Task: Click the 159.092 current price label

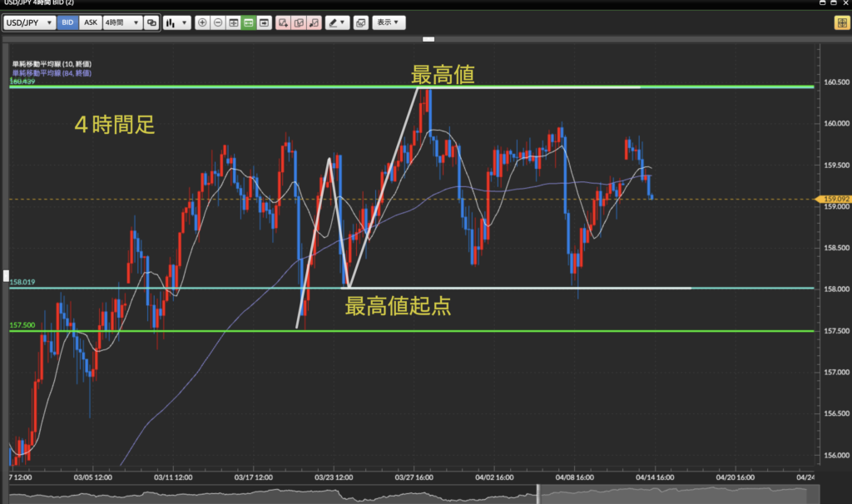Action: (x=835, y=199)
